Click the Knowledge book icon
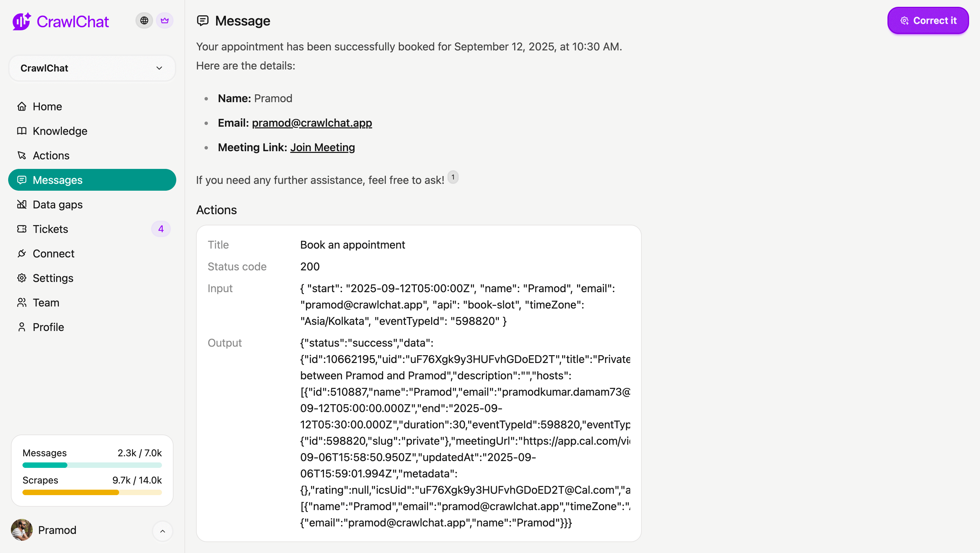Screen dimensions: 980x553 (x=22, y=131)
